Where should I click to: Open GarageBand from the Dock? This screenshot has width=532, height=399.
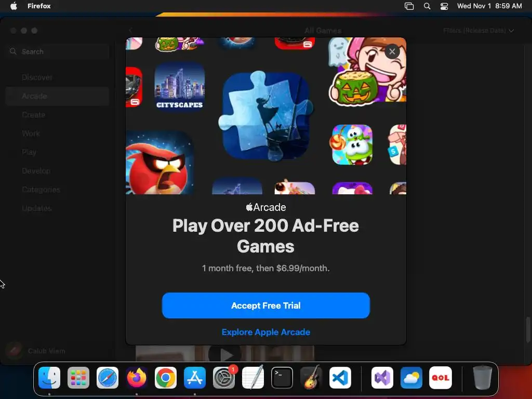(311, 378)
